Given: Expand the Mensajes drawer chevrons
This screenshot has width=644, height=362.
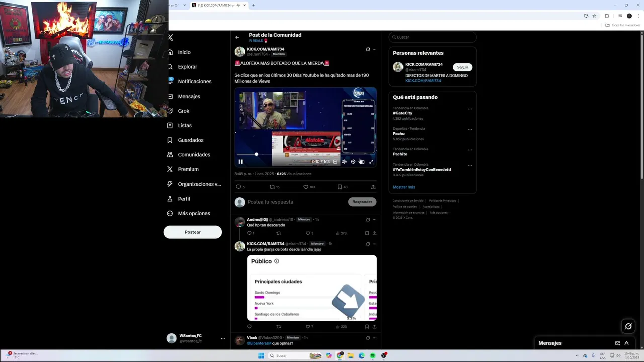Looking at the screenshot, I should [626, 343].
